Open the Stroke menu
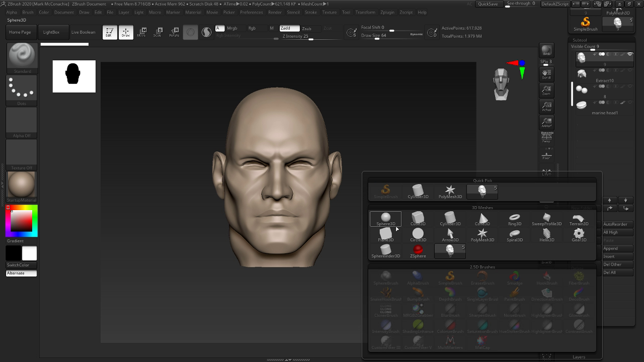644x362 pixels. click(x=311, y=12)
